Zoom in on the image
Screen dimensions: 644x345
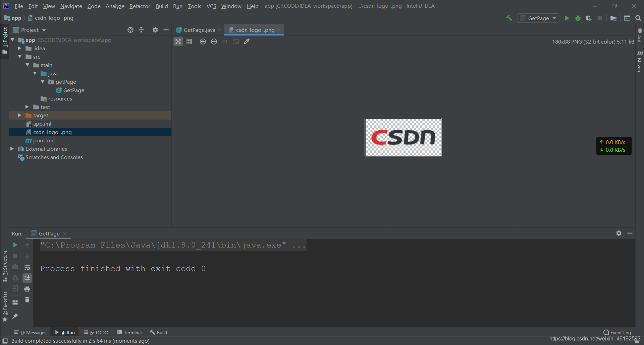203,42
